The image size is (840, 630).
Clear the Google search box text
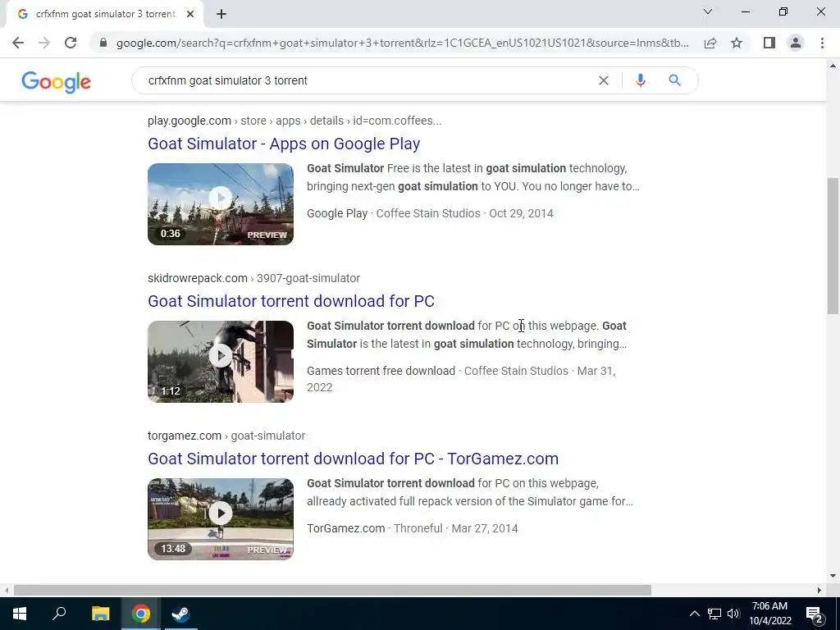pos(603,80)
